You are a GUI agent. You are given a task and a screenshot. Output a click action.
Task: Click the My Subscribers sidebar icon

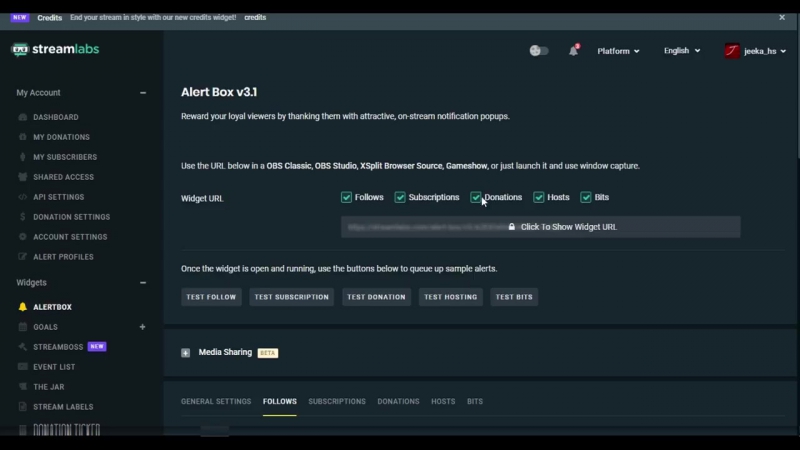point(22,157)
